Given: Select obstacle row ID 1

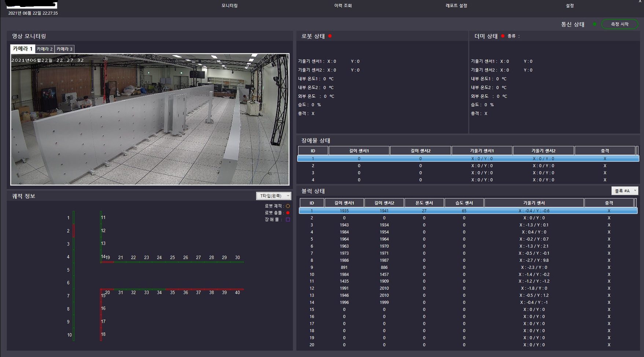Looking at the screenshot, I should 468,159.
